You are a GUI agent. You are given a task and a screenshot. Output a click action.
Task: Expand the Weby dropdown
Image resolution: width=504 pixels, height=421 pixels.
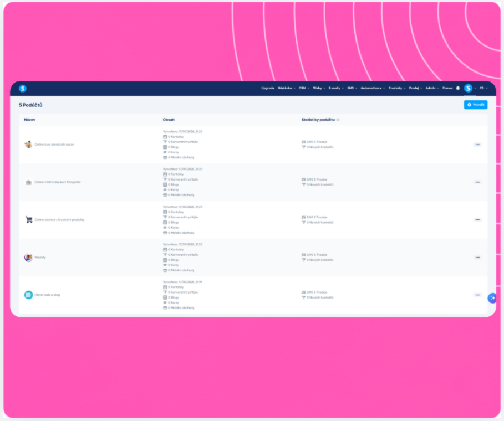319,88
